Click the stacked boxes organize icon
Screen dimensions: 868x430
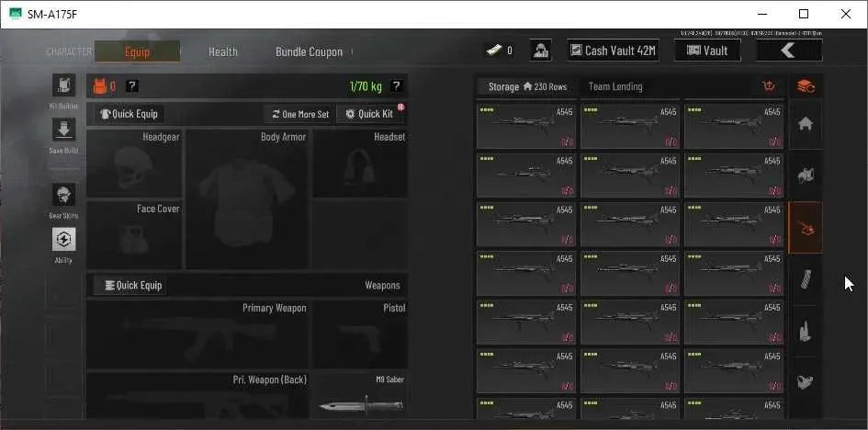[x=805, y=86]
